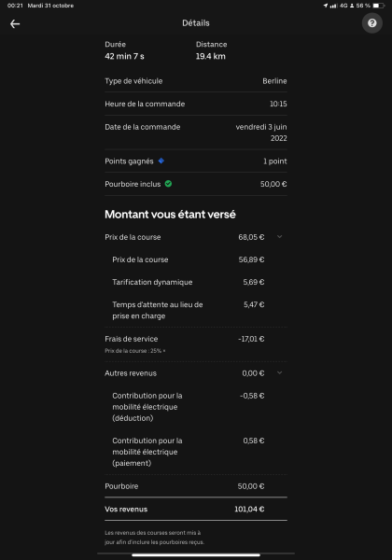Tap the Date de la commande row

196,133
